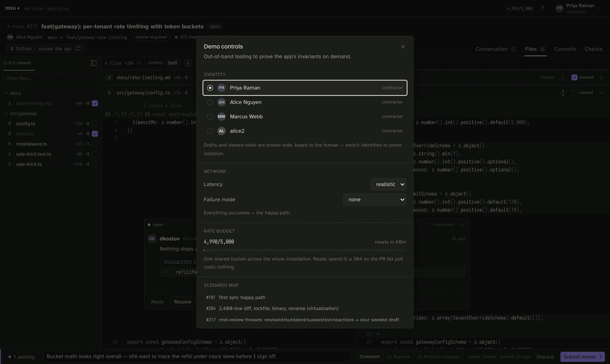Click the revu logo

pos(12,8)
